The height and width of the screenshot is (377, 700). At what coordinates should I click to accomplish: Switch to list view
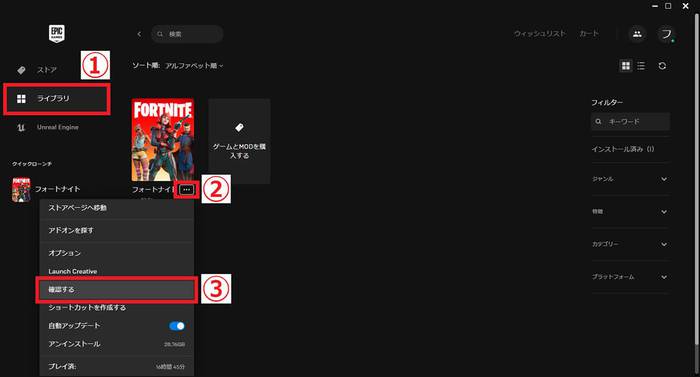[641, 66]
